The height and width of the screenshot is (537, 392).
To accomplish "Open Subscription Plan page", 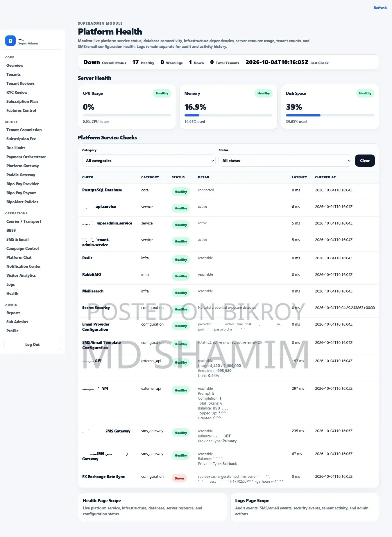I will point(22,102).
